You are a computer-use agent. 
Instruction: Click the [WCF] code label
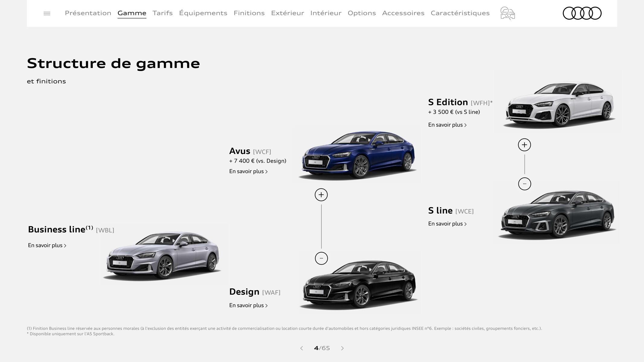click(262, 152)
